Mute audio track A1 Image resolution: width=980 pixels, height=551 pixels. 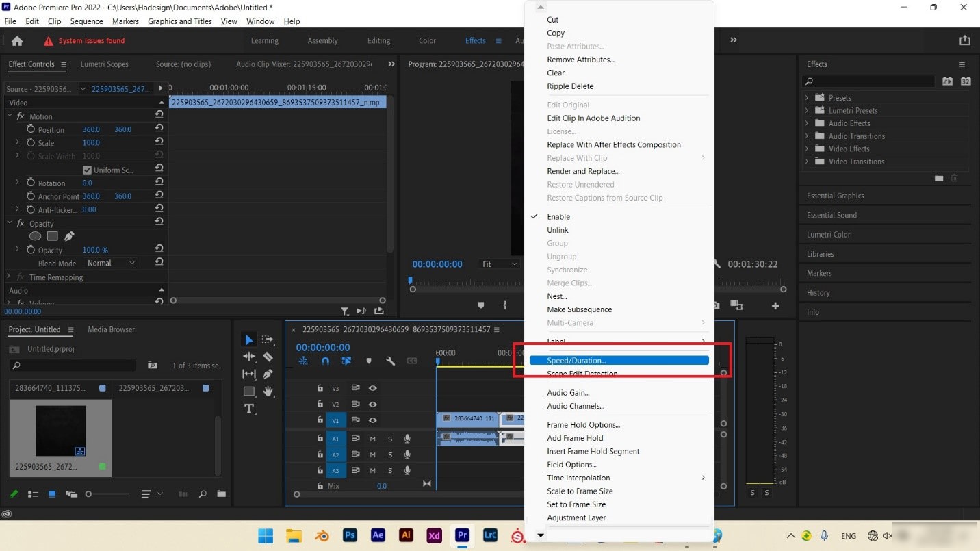[x=373, y=439]
